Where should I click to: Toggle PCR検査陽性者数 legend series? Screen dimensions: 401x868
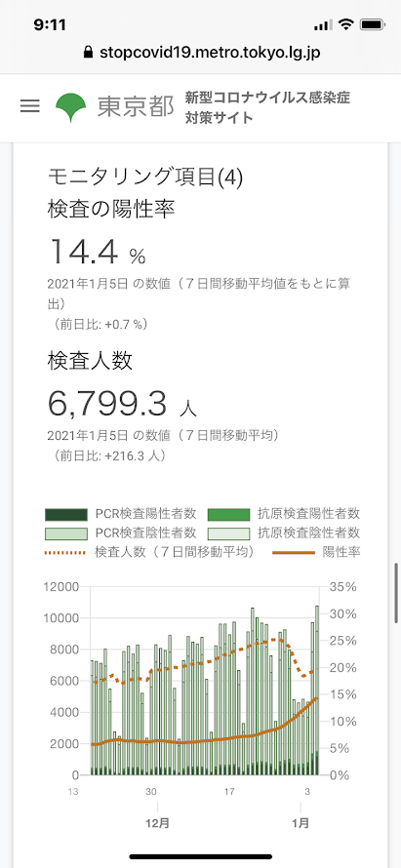pyautogui.click(x=121, y=514)
